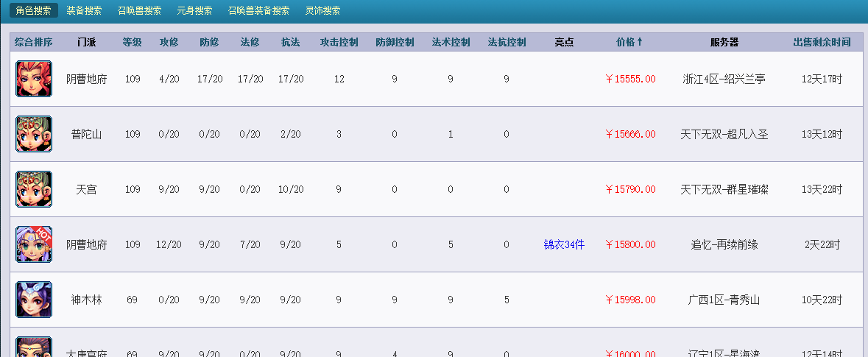Open HOT avatar of ￥15800.00 character
This screenshot has width=868, height=357.
point(34,244)
